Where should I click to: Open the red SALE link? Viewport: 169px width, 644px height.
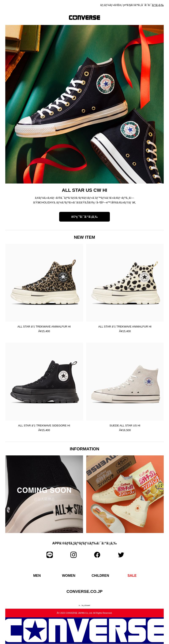132,575
